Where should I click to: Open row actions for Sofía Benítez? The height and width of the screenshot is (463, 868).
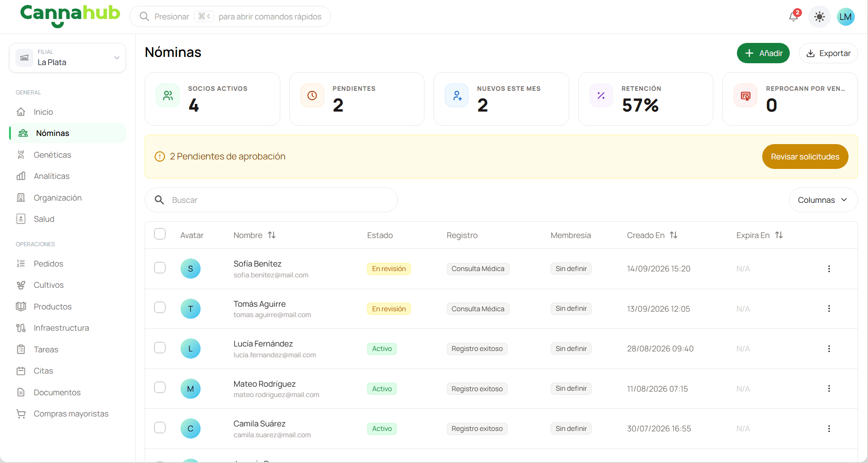tap(829, 269)
